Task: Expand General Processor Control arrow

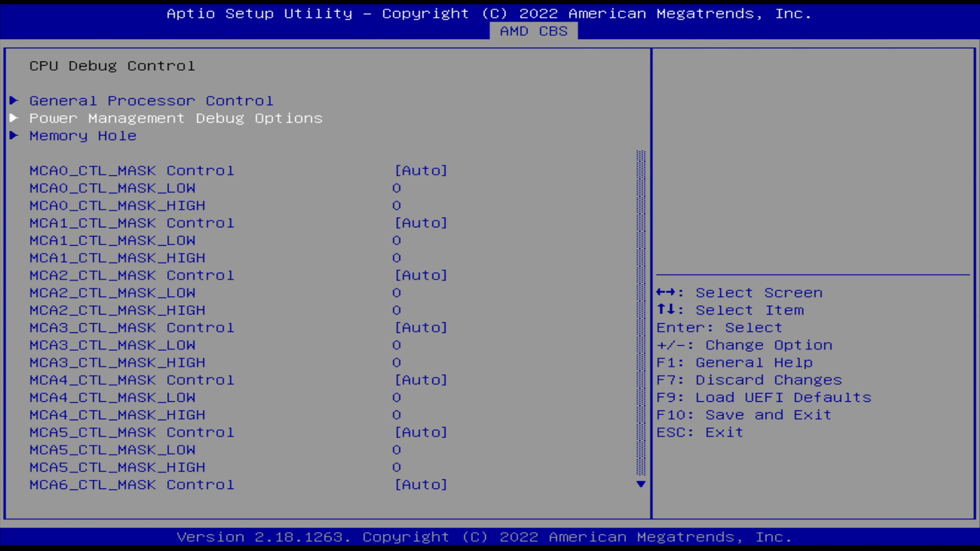Action: (x=14, y=101)
